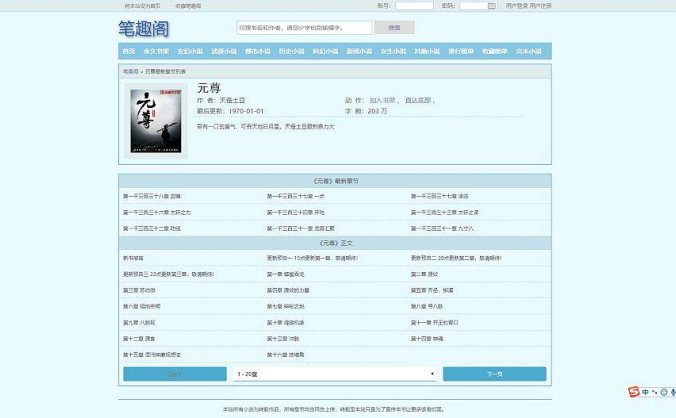Screen dimensions: 676x418
Task: Open the 历史小说 category tab
Action: [x=291, y=51]
